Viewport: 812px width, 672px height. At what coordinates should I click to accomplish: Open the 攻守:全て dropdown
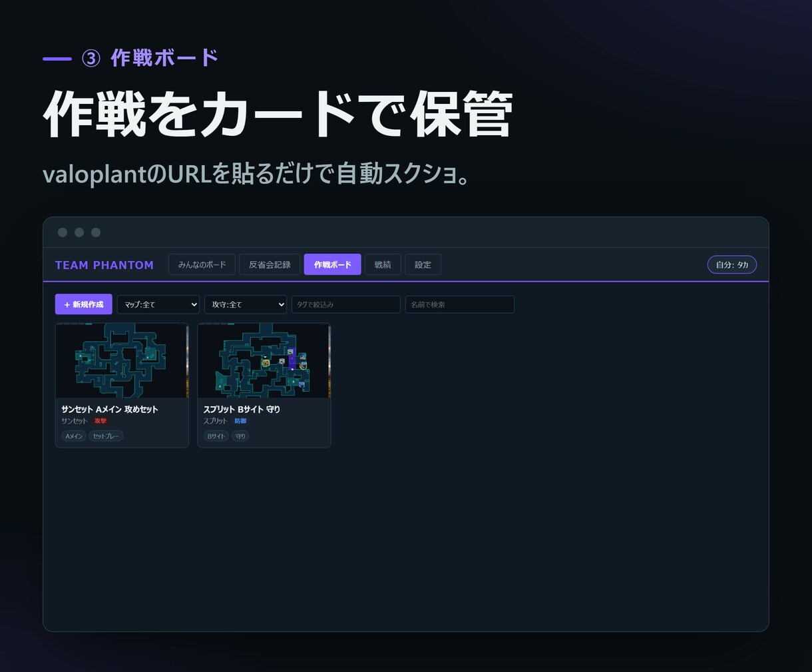[246, 304]
